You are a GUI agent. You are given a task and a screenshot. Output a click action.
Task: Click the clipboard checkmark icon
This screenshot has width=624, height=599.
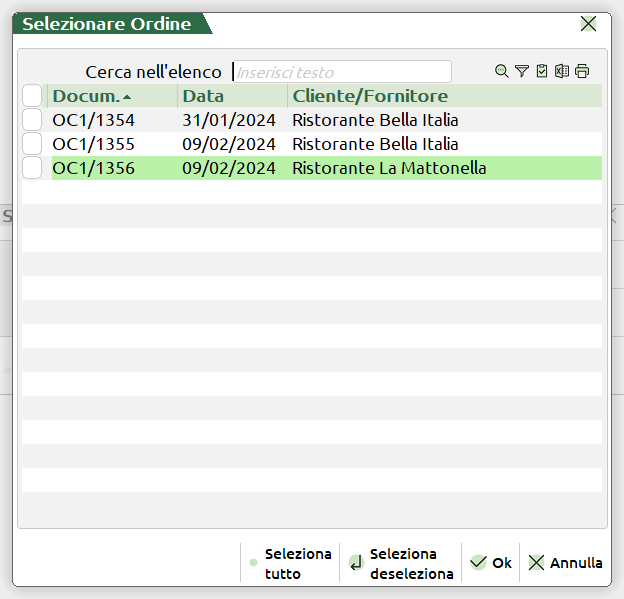(x=542, y=71)
